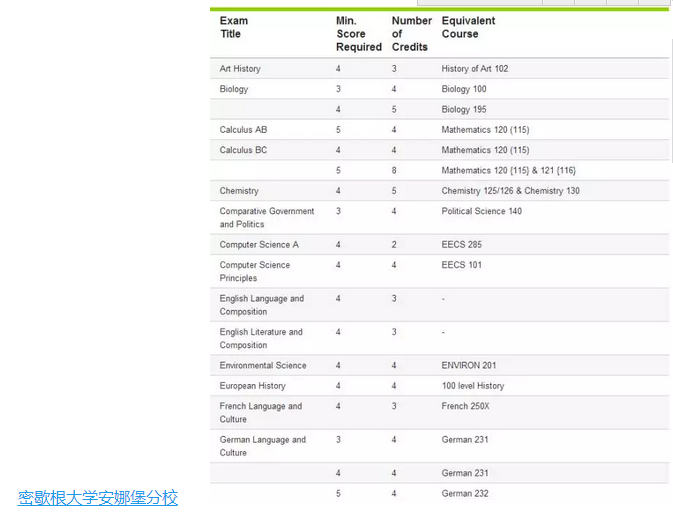Viewport: 673px width, 516px height.
Task: Select the Biology exam title
Action: 234,89
